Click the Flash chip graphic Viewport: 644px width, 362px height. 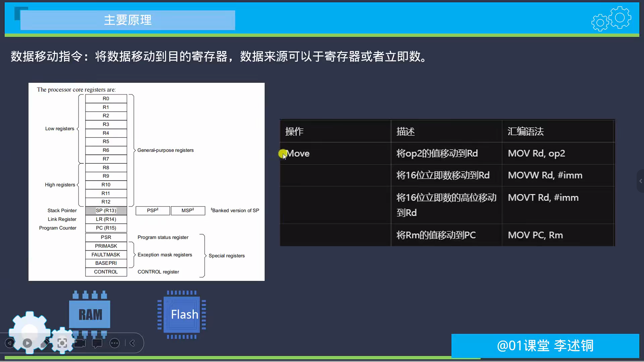182,314
